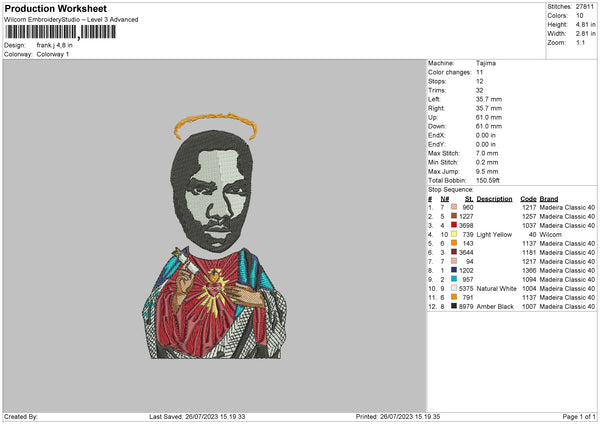Click the design name 'frank j 4,8 in'
Screen dimensions: 600x424
53,45
